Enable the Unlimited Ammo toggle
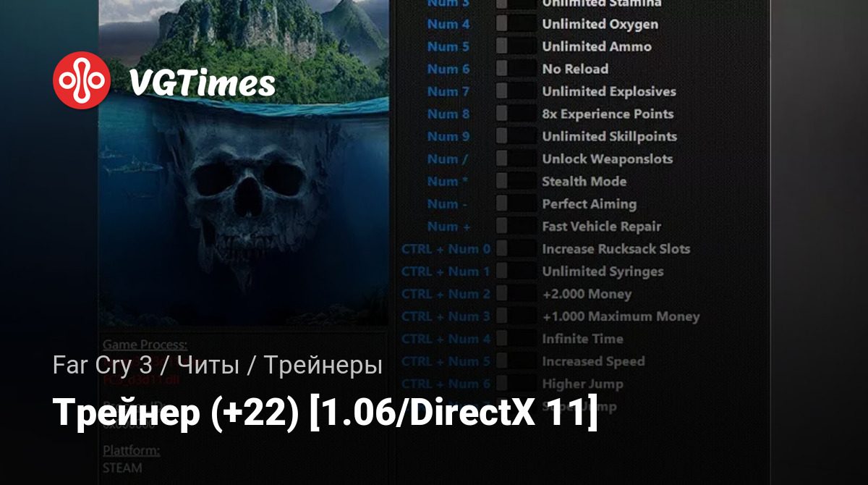Image resolution: width=868 pixels, height=485 pixels. tap(516, 46)
